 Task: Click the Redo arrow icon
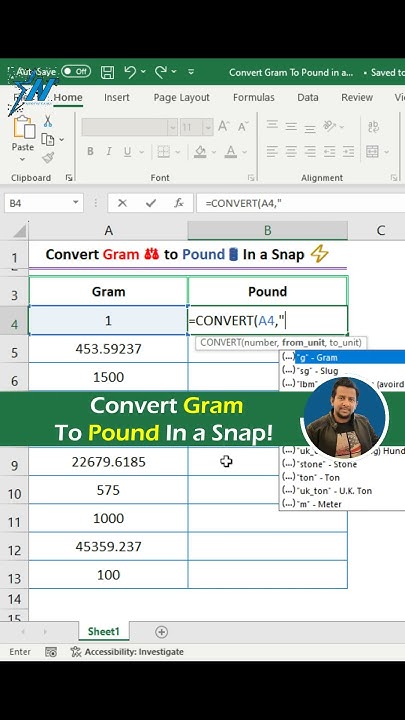coord(161,72)
